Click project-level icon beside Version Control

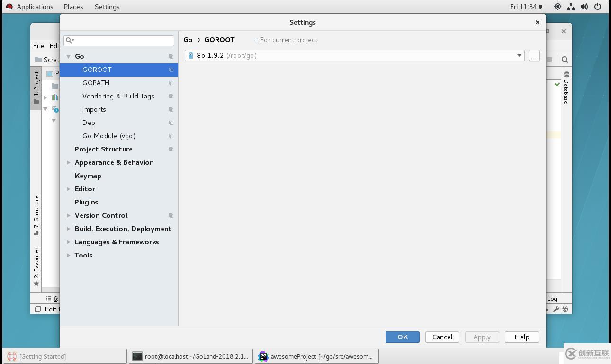pyautogui.click(x=171, y=215)
